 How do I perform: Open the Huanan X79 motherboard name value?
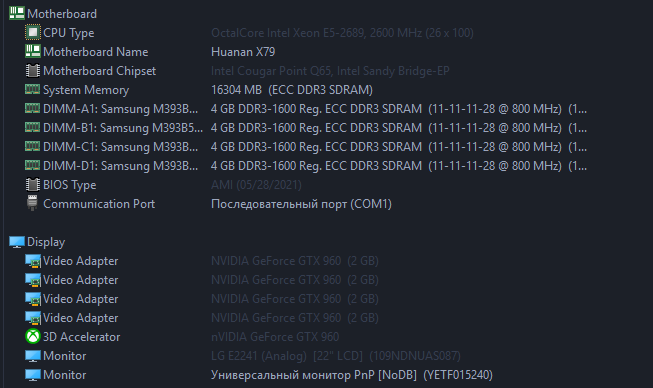click(243, 52)
